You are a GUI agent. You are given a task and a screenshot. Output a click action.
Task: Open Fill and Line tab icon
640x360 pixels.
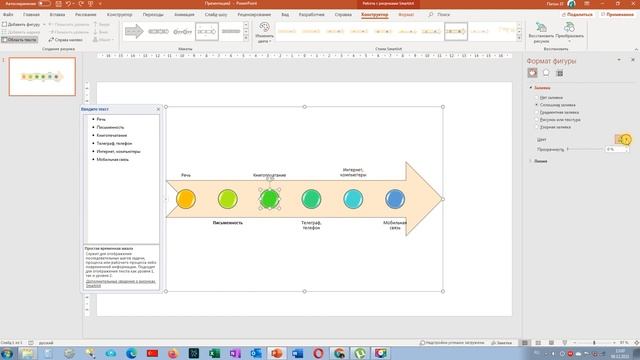[532, 73]
